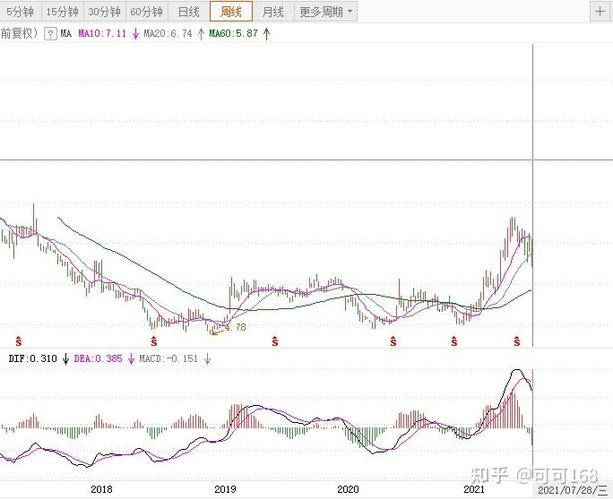Screen dimensions: 613x500
Task: Switch to the 5分钟 period tab
Action: (20, 12)
